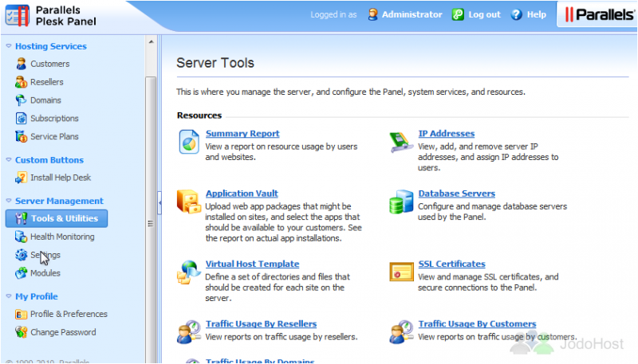Screen dimensions: 638x364
Task: Click the Service Plans icon
Action: [x=22, y=136]
